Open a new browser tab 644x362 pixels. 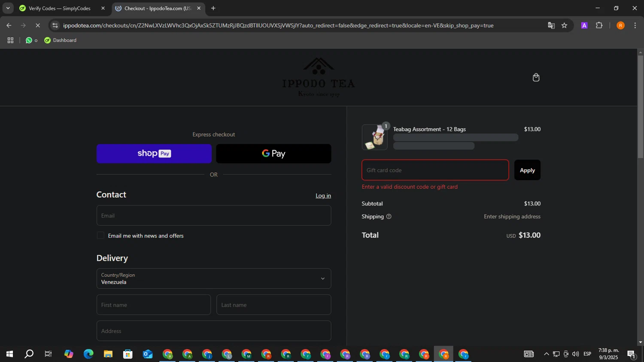213,8
